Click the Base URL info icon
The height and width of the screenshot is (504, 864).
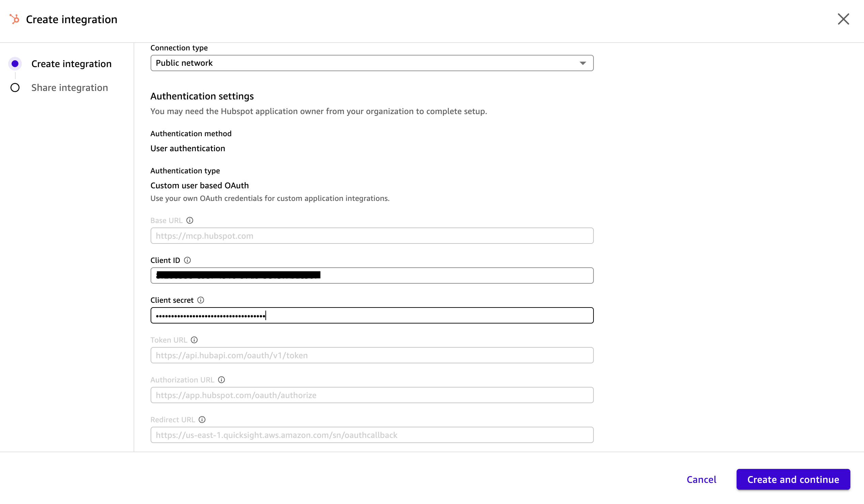point(190,220)
